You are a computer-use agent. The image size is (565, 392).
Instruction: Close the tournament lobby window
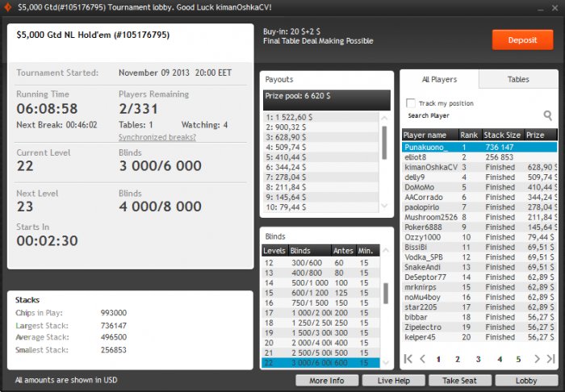(555, 8)
